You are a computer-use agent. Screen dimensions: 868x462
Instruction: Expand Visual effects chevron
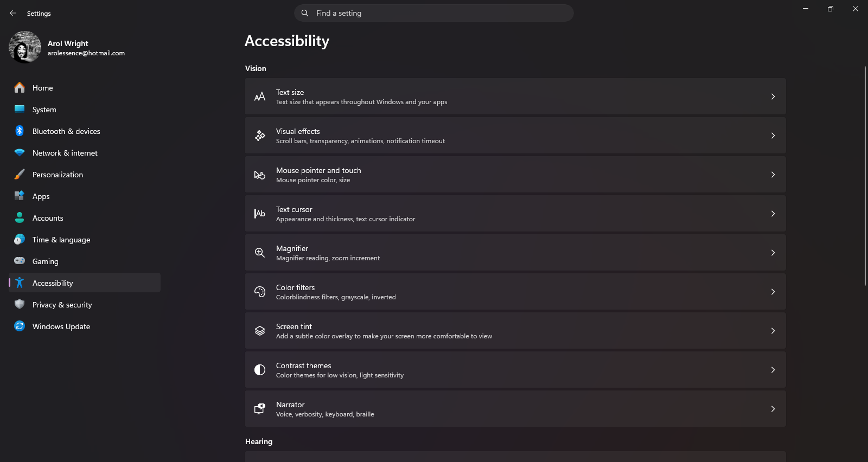(x=773, y=136)
